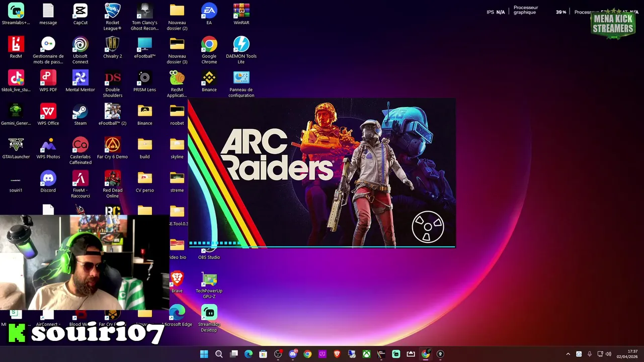Open the eFootball (2) desktop icon
This screenshot has width=644, height=362.
113,115
